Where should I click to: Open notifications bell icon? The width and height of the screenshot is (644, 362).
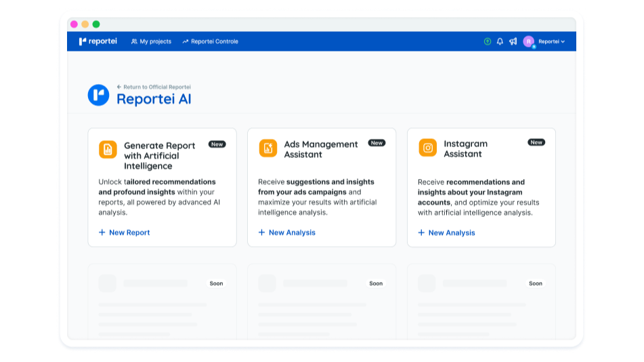(500, 41)
